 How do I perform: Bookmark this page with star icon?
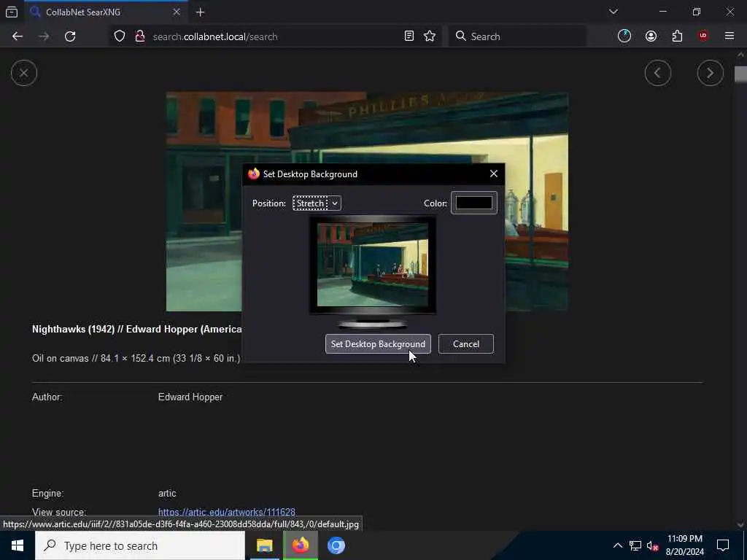(x=430, y=36)
